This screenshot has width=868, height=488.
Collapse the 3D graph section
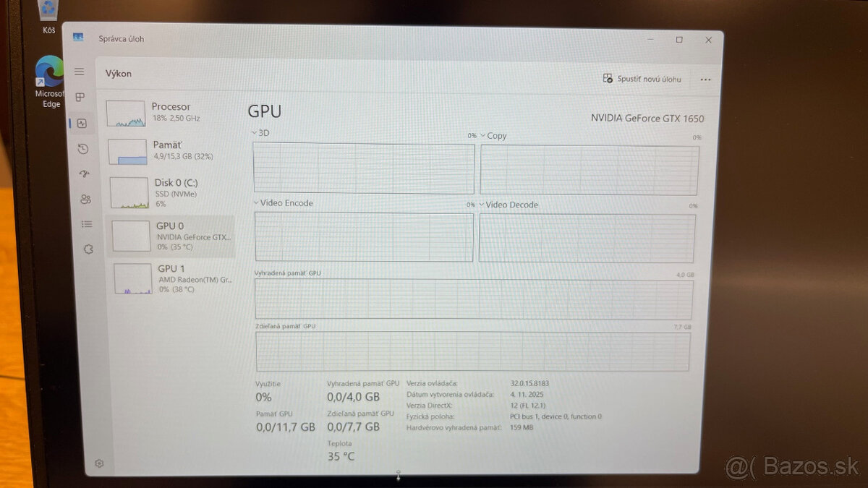coord(253,132)
